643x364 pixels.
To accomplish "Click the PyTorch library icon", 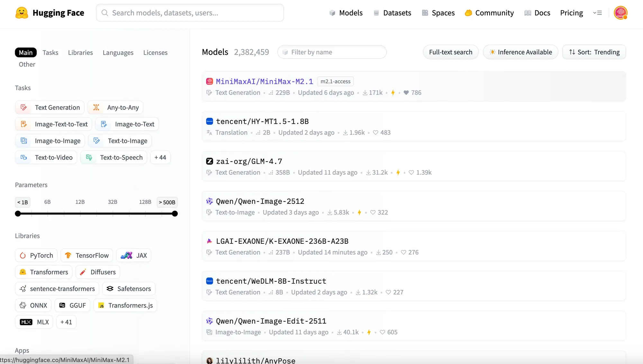I will [23, 255].
